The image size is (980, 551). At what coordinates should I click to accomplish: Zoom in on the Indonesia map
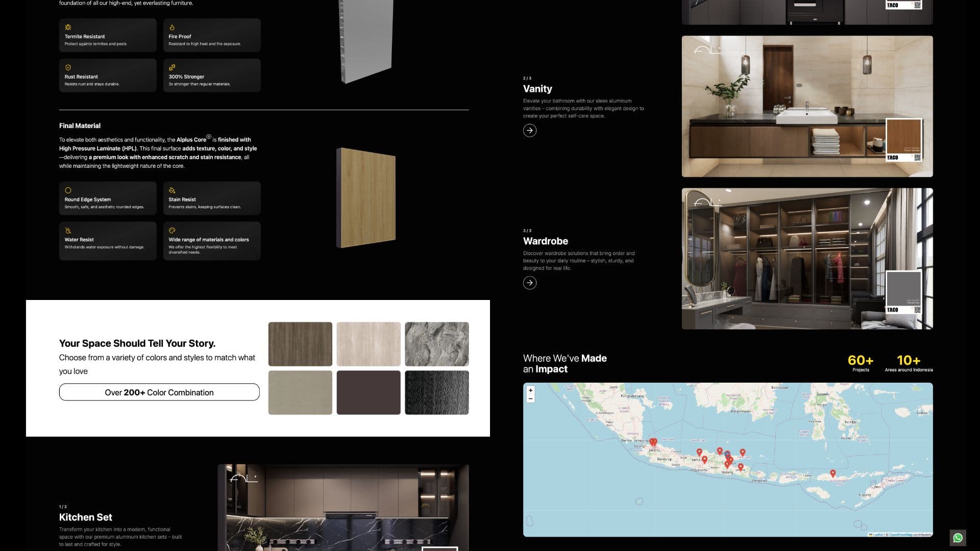tap(531, 391)
